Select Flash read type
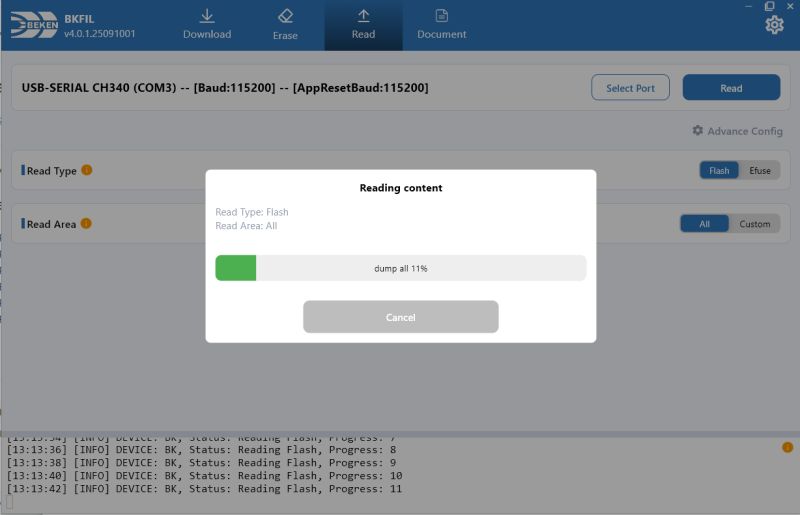800x515 pixels. (719, 170)
